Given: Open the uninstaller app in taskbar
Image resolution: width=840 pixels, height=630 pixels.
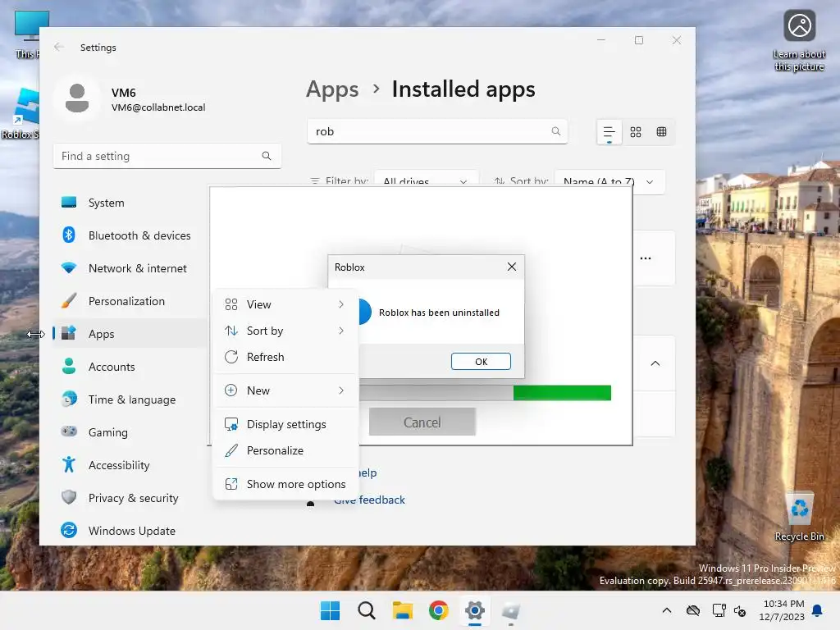Looking at the screenshot, I should [x=511, y=610].
